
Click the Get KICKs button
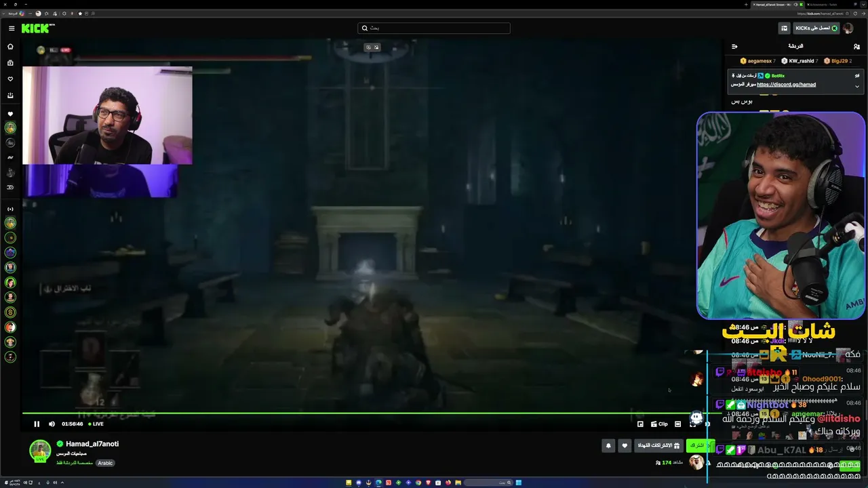click(x=816, y=28)
